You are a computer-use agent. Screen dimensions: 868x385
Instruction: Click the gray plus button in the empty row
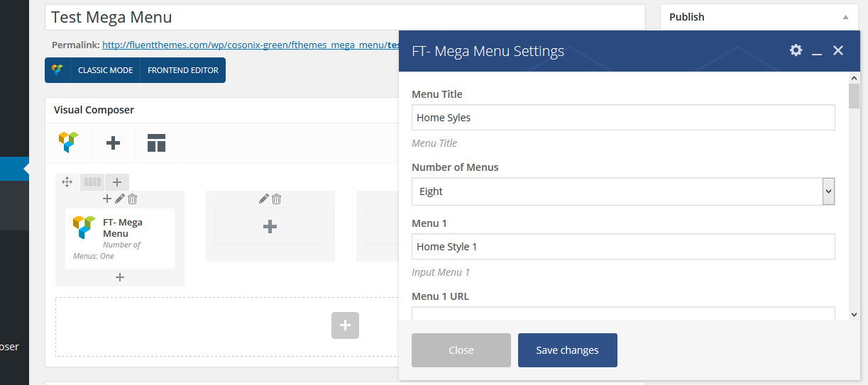(x=345, y=325)
